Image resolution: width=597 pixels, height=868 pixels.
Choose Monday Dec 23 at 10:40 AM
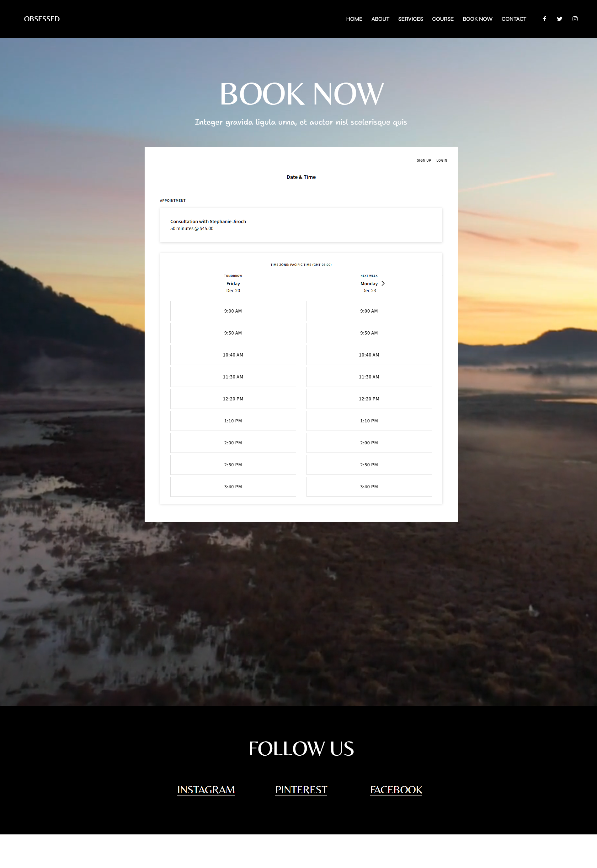369,355
